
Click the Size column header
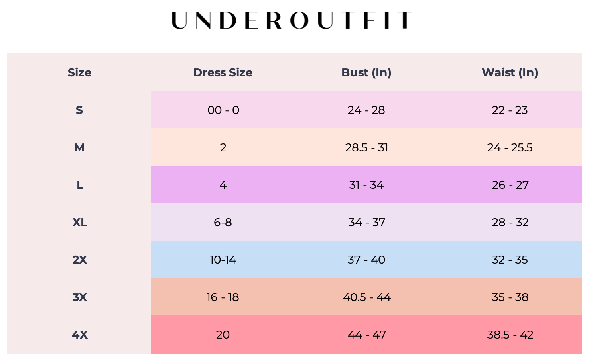[x=79, y=72]
